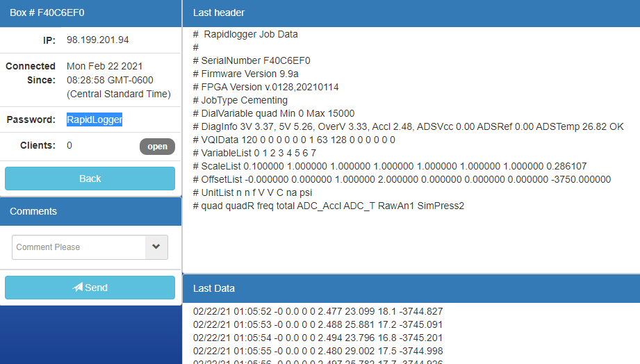640x364 pixels.
Task: Click the Send button
Action: point(90,288)
